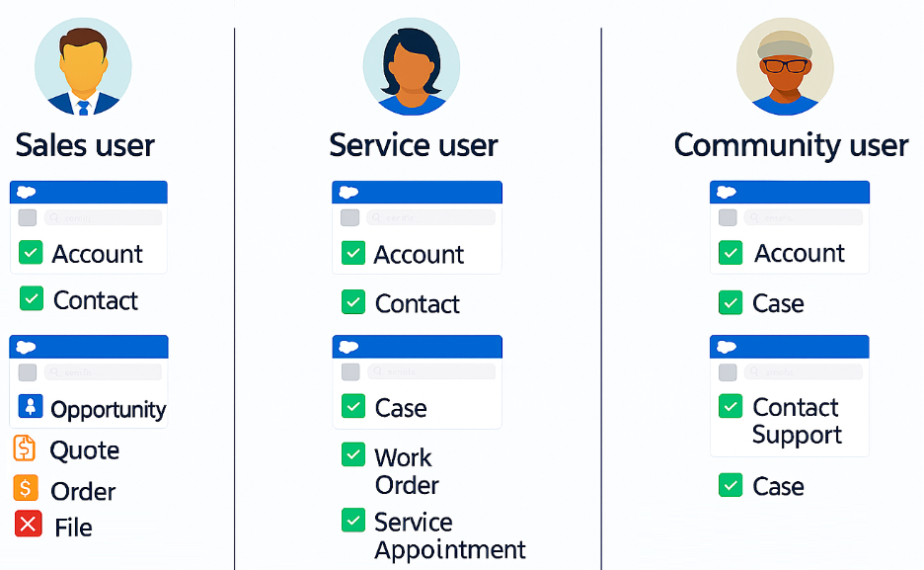Click the Opportunity label
Image resolution: width=924 pixels, height=570 pixels.
tap(108, 409)
